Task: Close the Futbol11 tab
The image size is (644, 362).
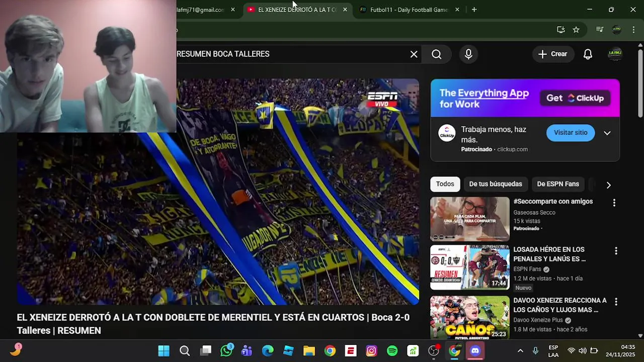Action: coord(457,10)
